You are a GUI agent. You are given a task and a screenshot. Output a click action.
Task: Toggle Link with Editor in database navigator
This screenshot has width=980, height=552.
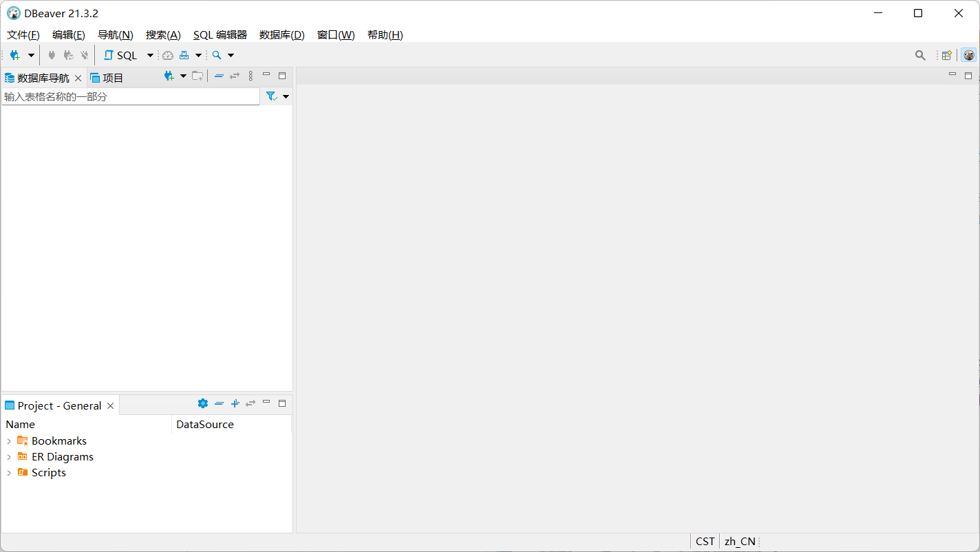235,76
